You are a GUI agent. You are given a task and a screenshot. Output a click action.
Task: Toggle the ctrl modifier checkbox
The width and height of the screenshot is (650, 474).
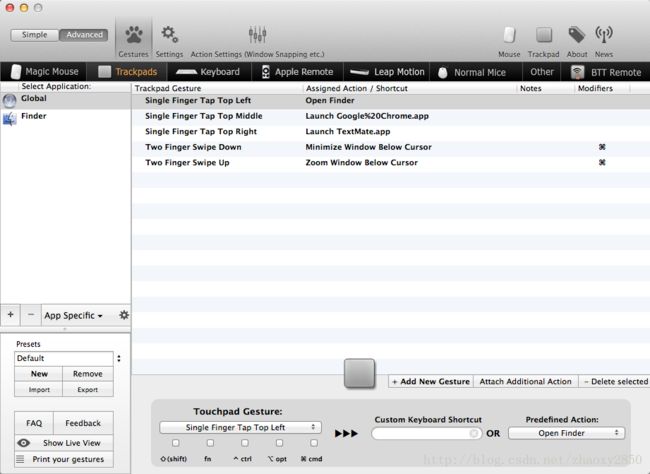click(245, 443)
